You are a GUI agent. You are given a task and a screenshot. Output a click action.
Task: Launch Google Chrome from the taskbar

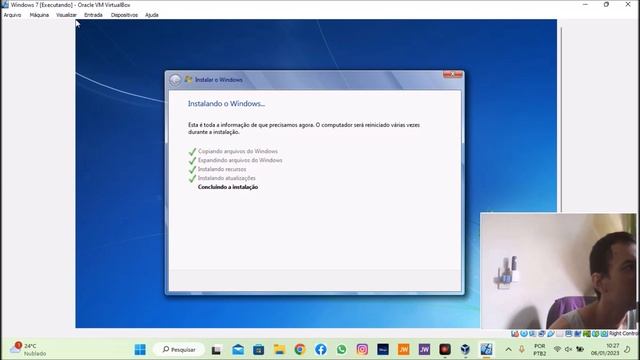click(300, 350)
